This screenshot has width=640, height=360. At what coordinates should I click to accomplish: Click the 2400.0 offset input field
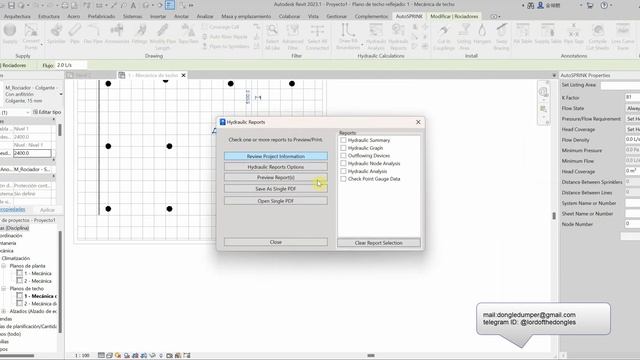tap(32, 153)
